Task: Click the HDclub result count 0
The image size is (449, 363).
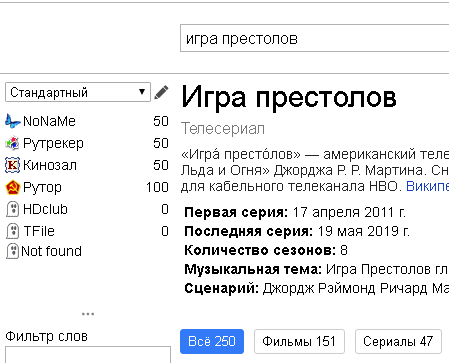Action: point(165,209)
